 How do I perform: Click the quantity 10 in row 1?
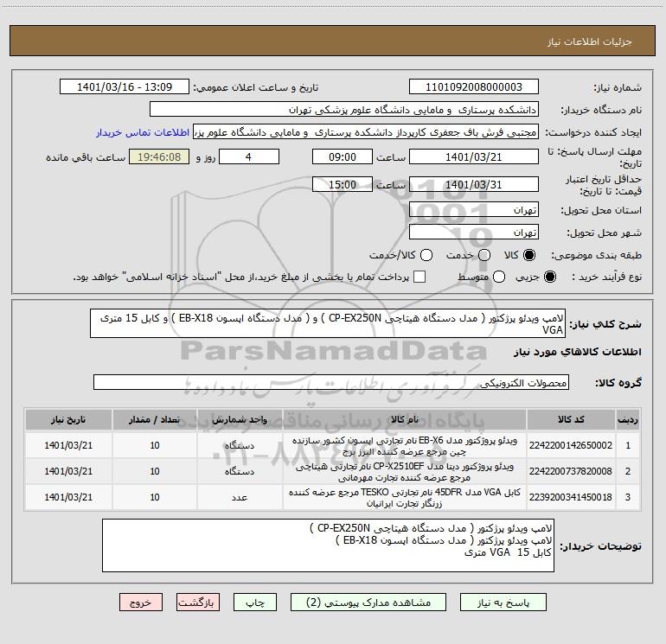point(155,445)
